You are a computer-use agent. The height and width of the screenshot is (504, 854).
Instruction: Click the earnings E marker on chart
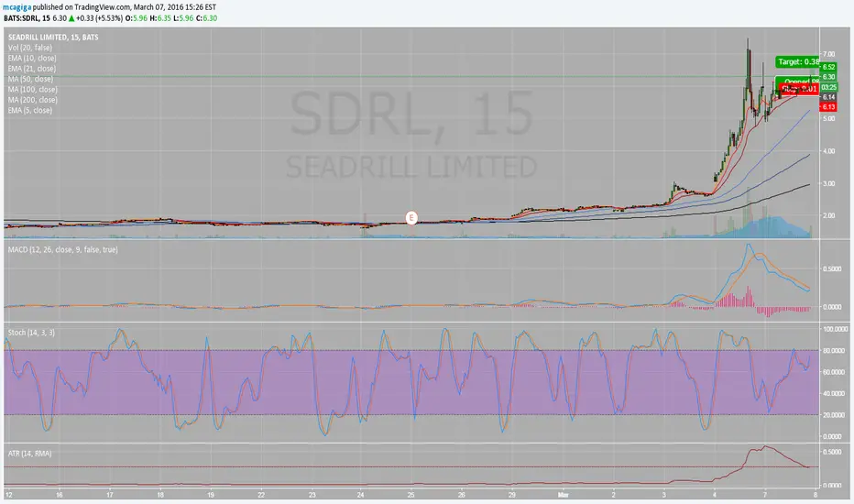click(x=411, y=218)
